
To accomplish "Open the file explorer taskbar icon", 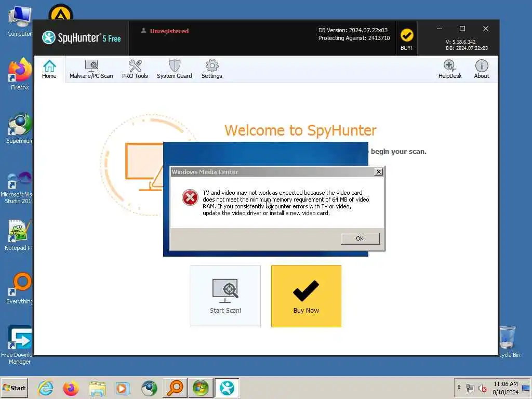I will [x=97, y=388].
